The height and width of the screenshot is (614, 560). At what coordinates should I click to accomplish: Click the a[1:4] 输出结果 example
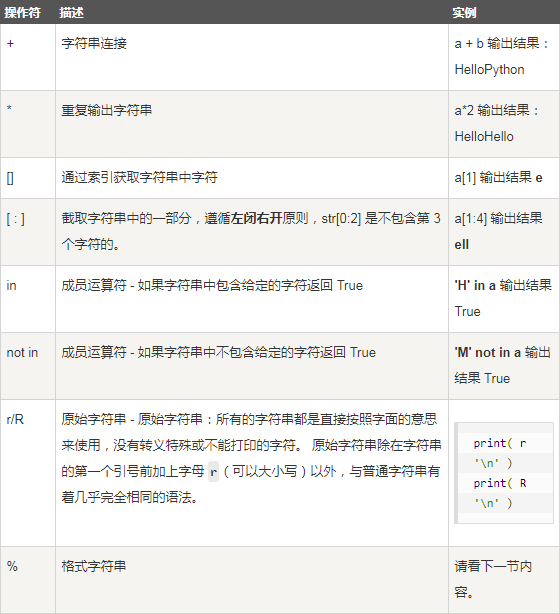498,218
